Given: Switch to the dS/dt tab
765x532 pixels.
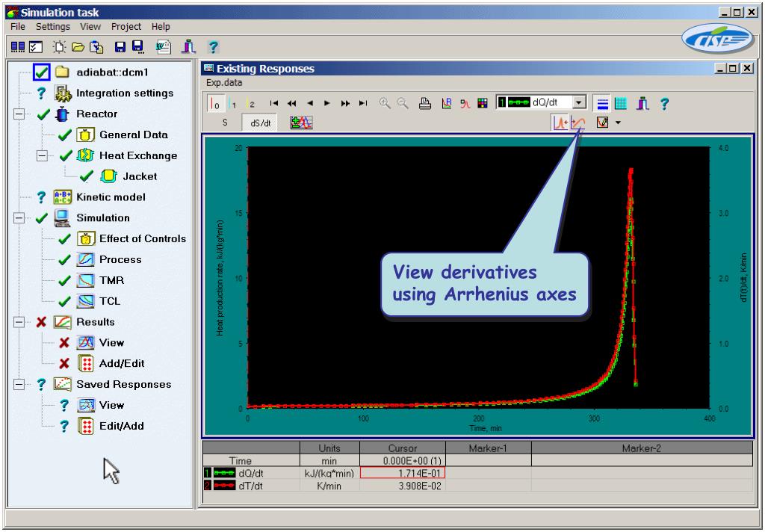Looking at the screenshot, I should pyautogui.click(x=261, y=123).
